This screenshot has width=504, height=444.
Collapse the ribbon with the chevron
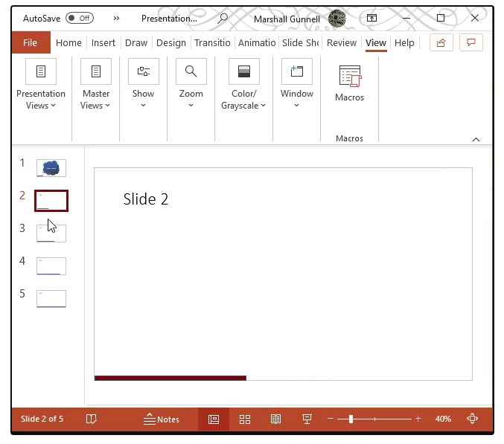[x=476, y=139]
